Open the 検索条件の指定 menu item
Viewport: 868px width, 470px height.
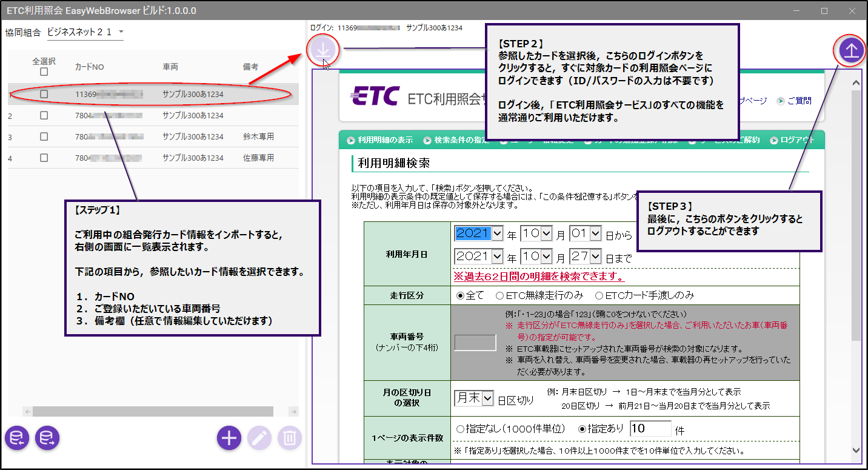click(456, 140)
